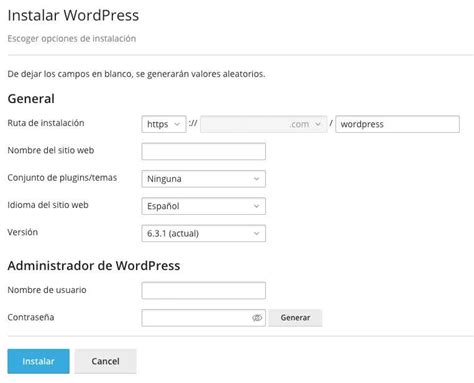Image resolution: width=474 pixels, height=383 pixels.
Task: Click the Nombre de usuario field
Action: click(x=203, y=290)
